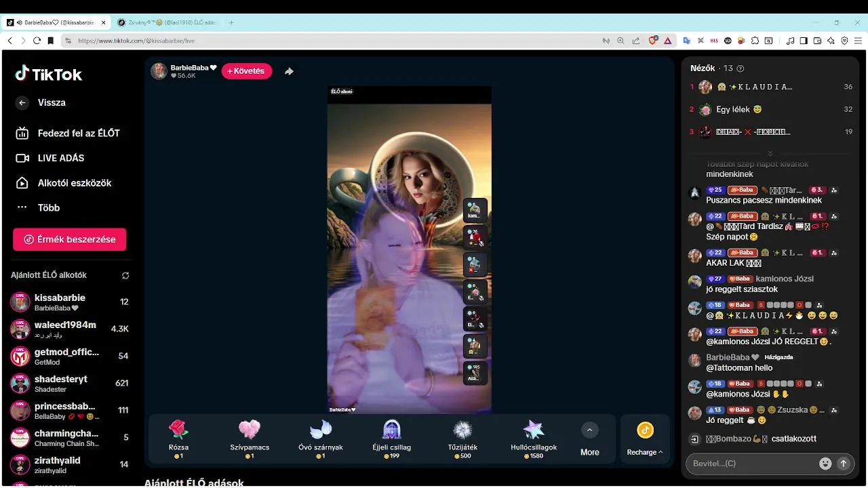Click the live video stream

(410, 249)
